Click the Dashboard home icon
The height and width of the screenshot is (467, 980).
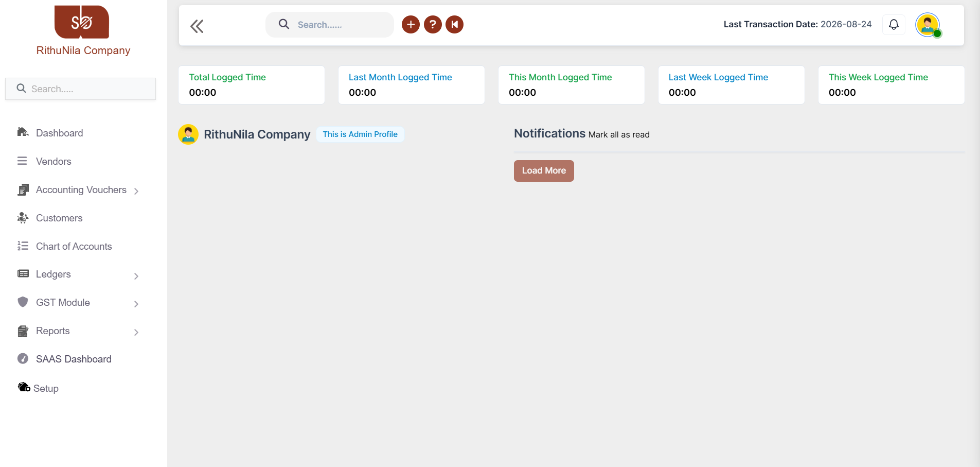(x=23, y=132)
